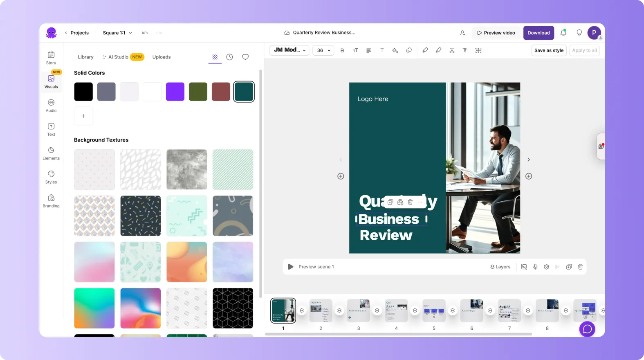Switch to the Uploads tab

pyautogui.click(x=162, y=57)
